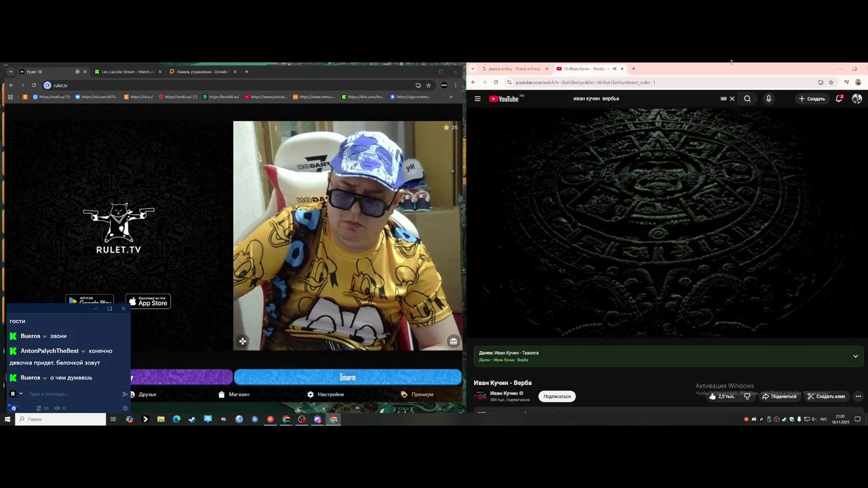Click the chat 'Type a message' field
This screenshot has height=488, width=868.
[x=73, y=394]
